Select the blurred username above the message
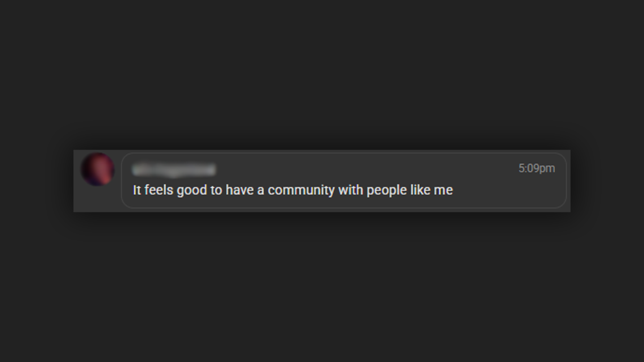The width and height of the screenshot is (644, 362). point(174,170)
